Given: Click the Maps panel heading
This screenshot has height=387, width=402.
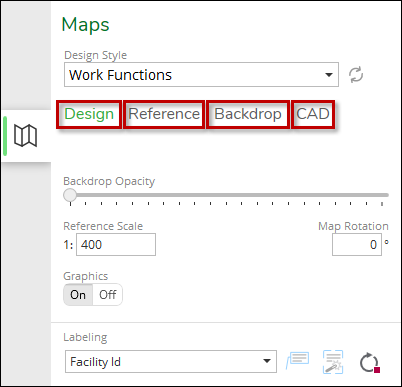Looking at the screenshot, I should 85,25.
